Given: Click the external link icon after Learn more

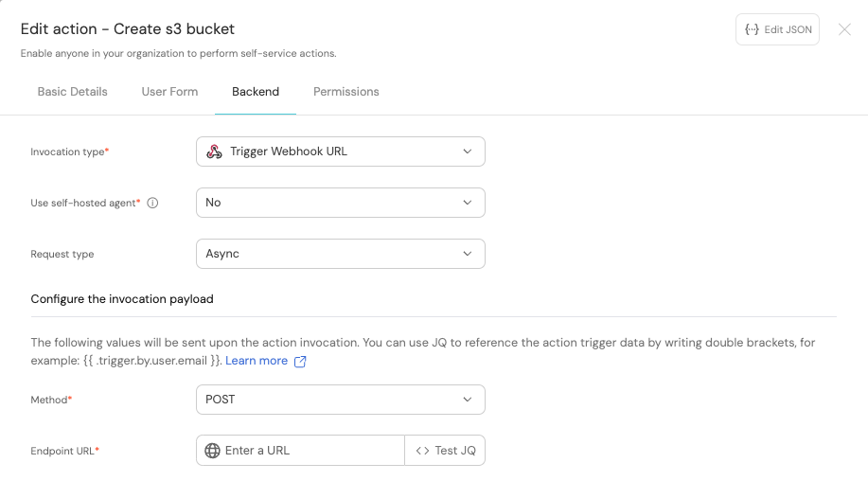Looking at the screenshot, I should (x=301, y=362).
